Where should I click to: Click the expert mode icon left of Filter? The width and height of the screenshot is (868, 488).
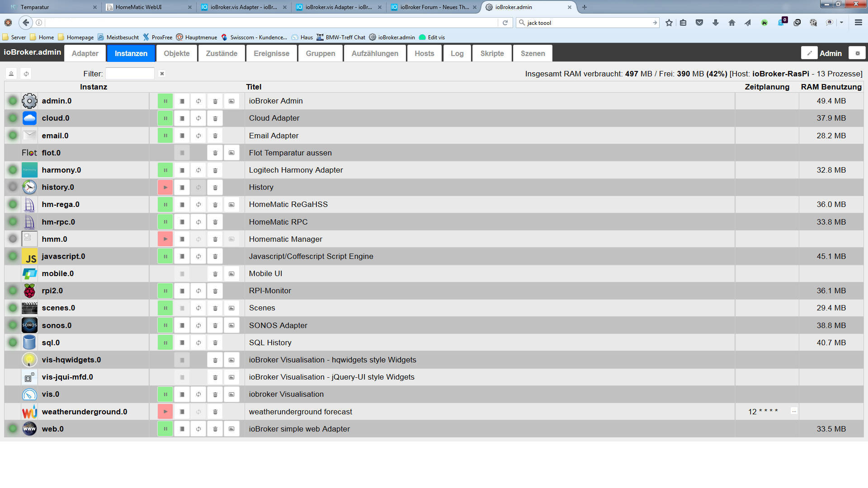coord(11,74)
